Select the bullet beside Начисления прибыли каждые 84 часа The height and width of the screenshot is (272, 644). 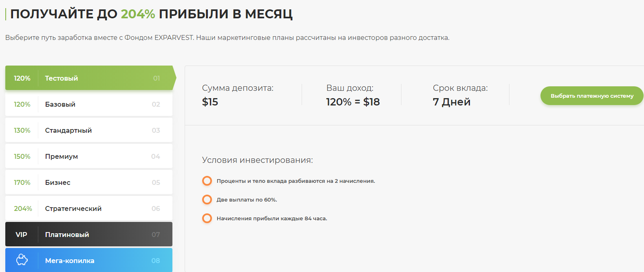(207, 218)
